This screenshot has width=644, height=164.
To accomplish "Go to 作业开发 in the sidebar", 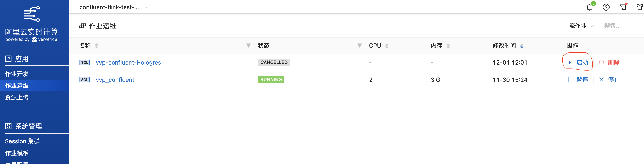I will pyautogui.click(x=17, y=74).
